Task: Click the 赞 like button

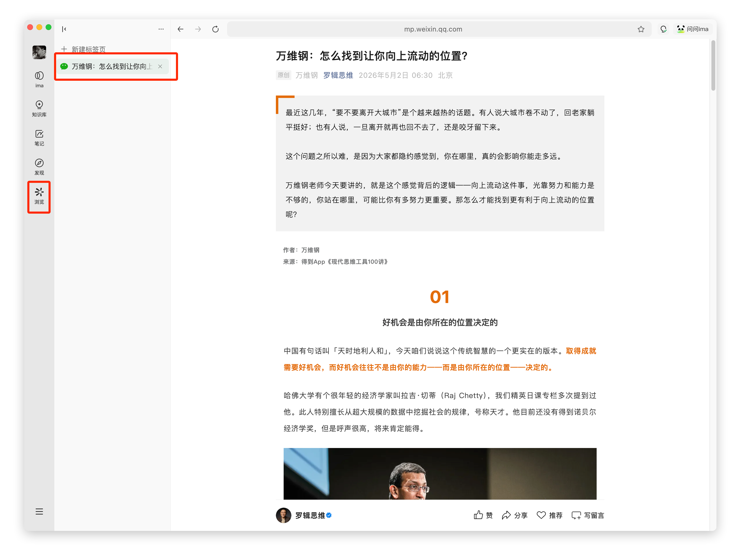Action: click(483, 515)
